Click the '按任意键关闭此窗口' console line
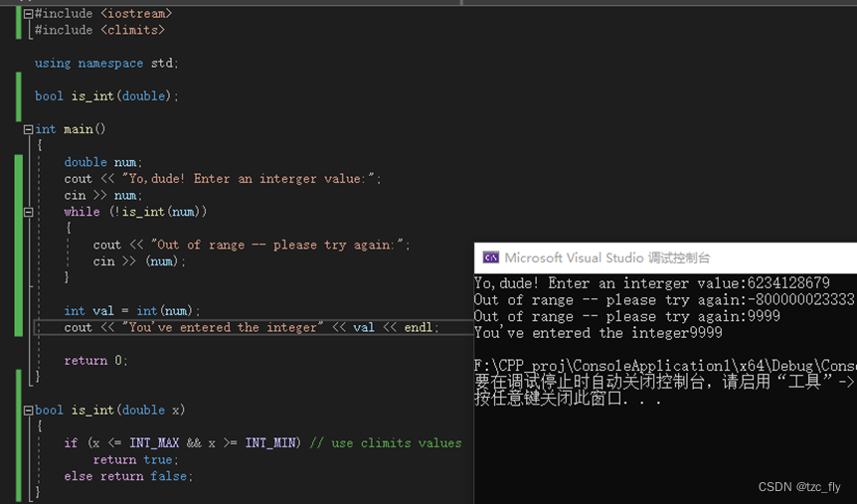Image resolution: width=857 pixels, height=504 pixels. click(x=569, y=399)
